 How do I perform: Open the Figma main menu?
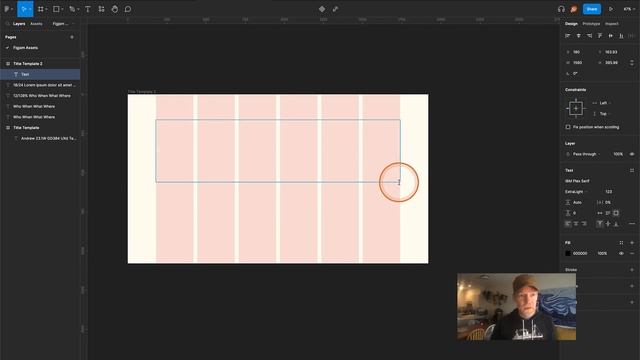[7, 9]
